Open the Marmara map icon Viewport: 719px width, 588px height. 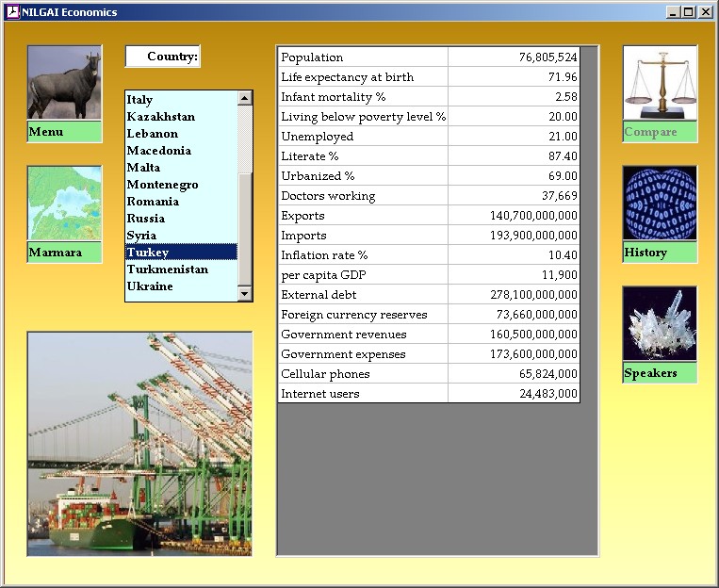pos(64,204)
